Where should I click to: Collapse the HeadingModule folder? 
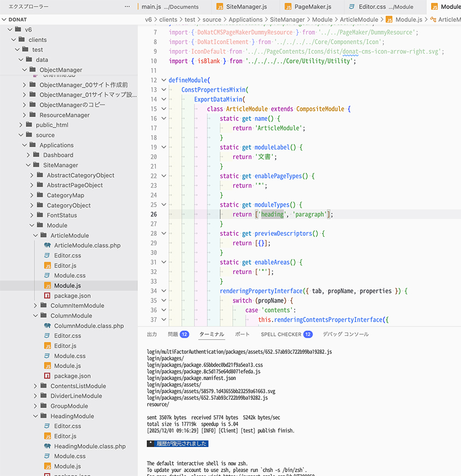pos(36,416)
